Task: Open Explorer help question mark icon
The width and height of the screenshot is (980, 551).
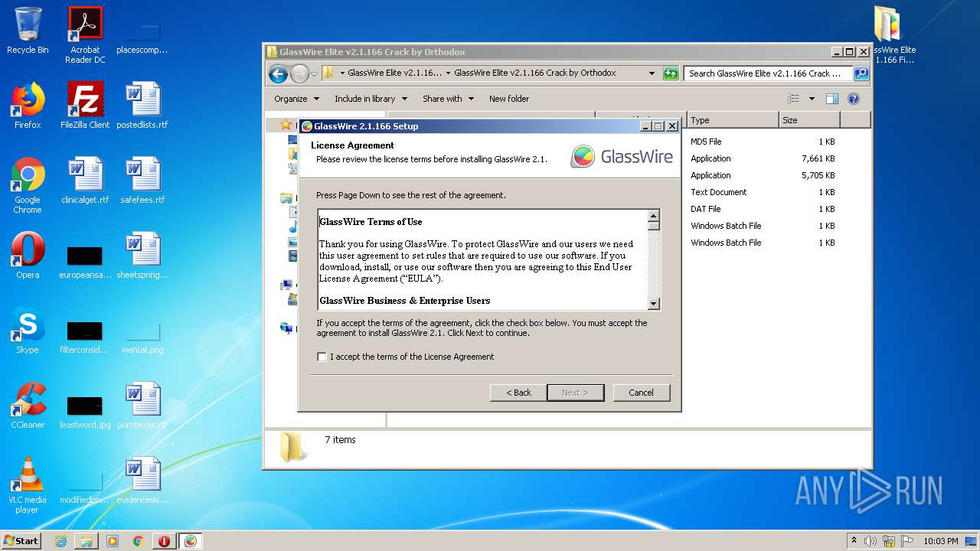Action: (x=854, y=99)
